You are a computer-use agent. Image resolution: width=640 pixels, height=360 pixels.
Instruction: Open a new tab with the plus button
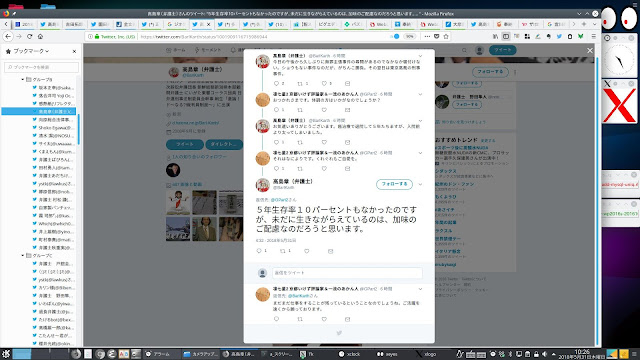pyautogui.click(x=584, y=24)
